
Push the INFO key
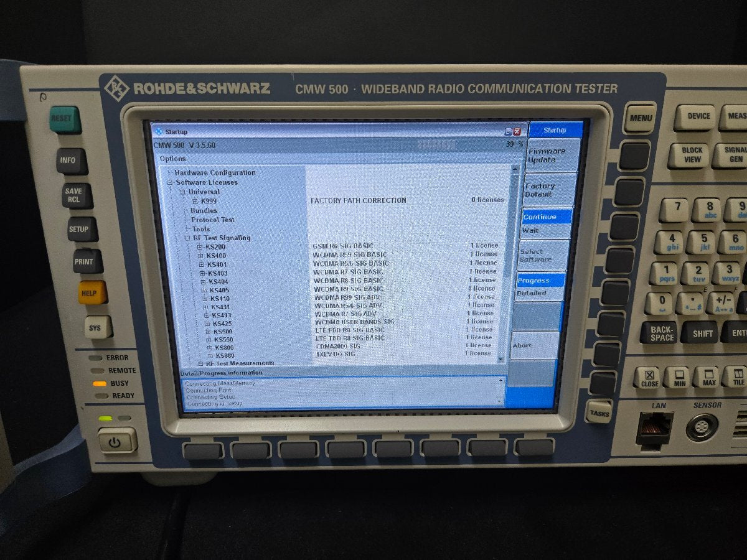pos(72,161)
